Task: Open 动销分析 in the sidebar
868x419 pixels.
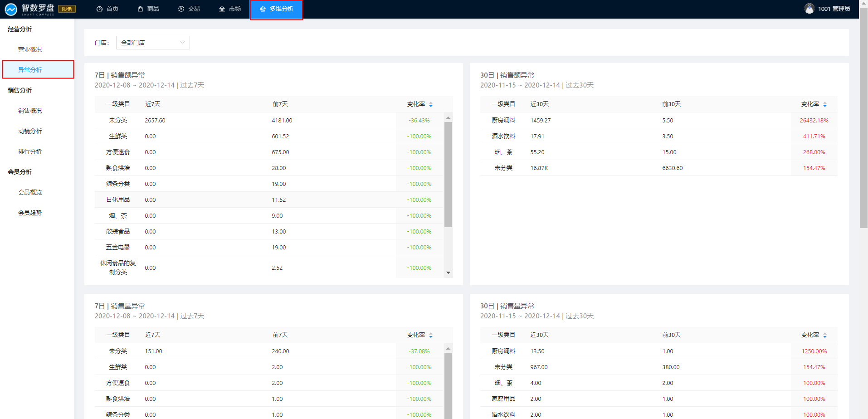Action: point(30,131)
